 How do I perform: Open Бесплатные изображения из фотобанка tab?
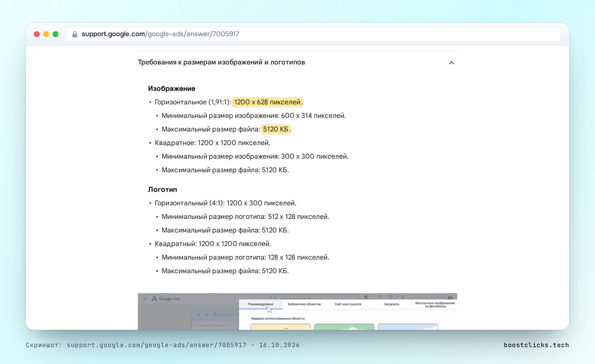pyautogui.click(x=435, y=305)
